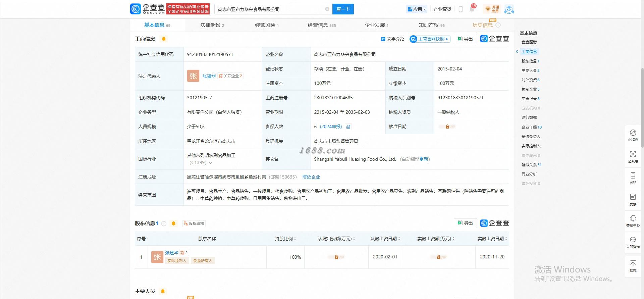This screenshot has height=299, width=644.
Task: Open 股权结构 button
Action: [x=194, y=223]
